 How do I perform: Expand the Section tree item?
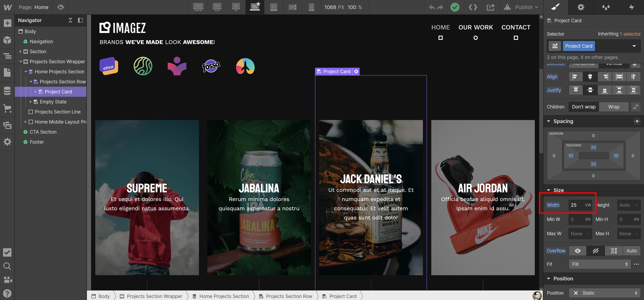click(x=20, y=51)
